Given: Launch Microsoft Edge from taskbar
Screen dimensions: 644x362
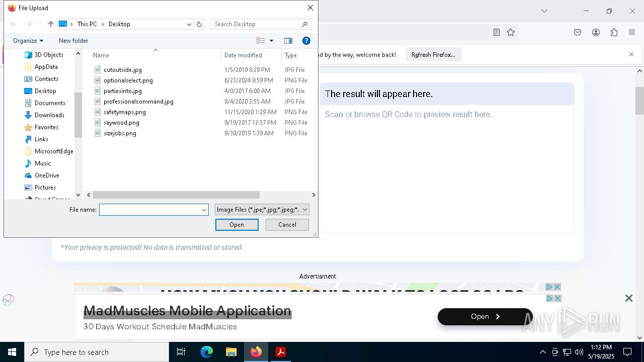Looking at the screenshot, I should (206, 352).
